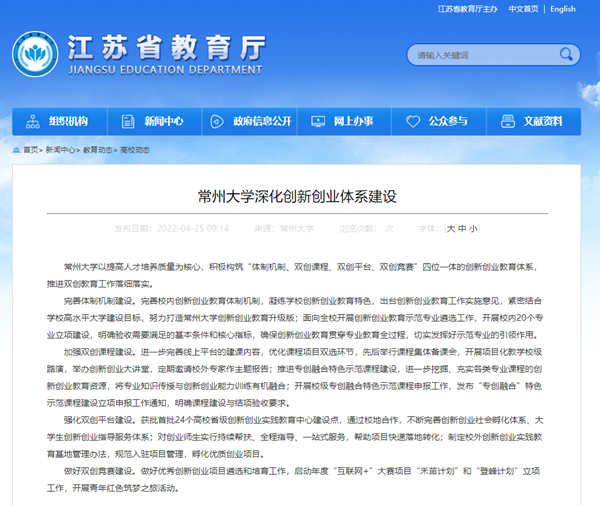Screen dimensions: 600x505
Task: Switch to the English version link
Action: click(x=563, y=9)
